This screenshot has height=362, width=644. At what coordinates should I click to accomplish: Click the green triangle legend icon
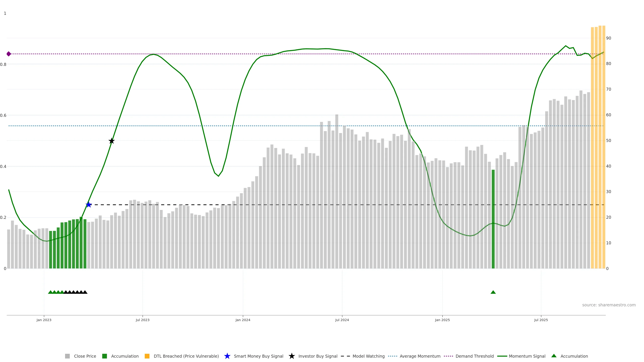pyautogui.click(x=554, y=356)
